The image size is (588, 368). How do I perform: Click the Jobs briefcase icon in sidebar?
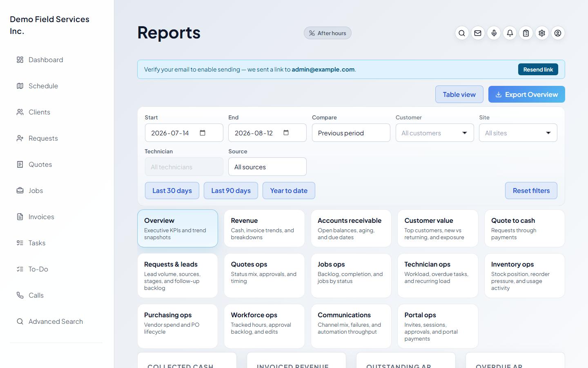[20, 191]
